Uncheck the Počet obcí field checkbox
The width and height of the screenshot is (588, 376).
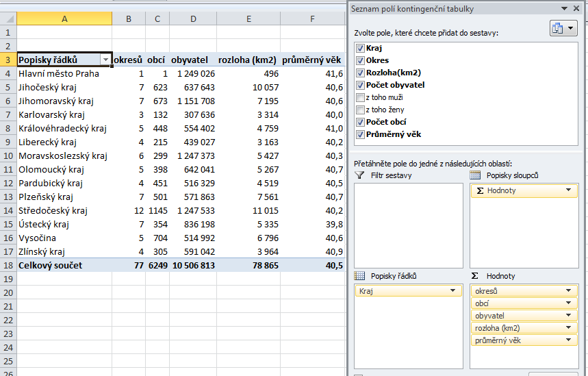(360, 122)
